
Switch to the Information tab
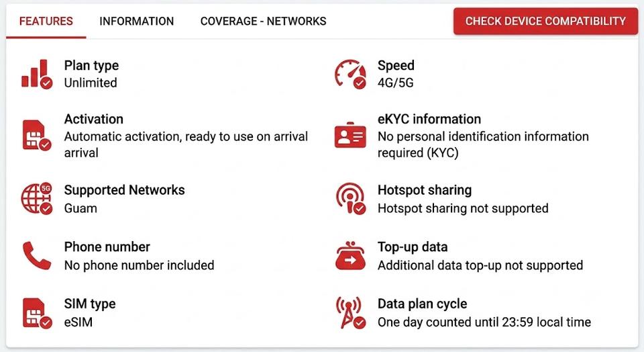coord(137,21)
